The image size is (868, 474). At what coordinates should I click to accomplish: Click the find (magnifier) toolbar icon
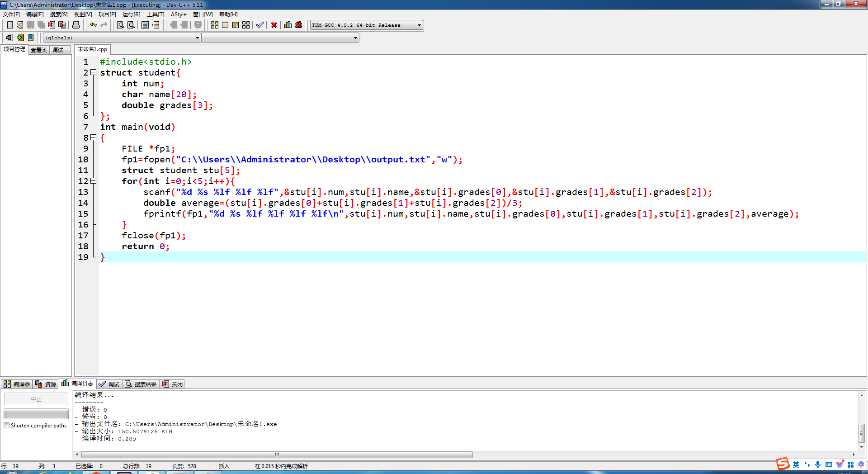(x=121, y=25)
